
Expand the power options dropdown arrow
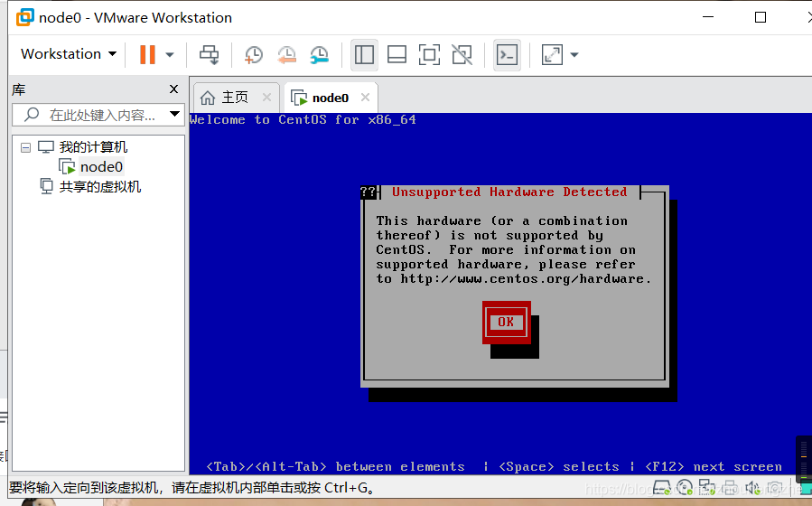click(169, 54)
